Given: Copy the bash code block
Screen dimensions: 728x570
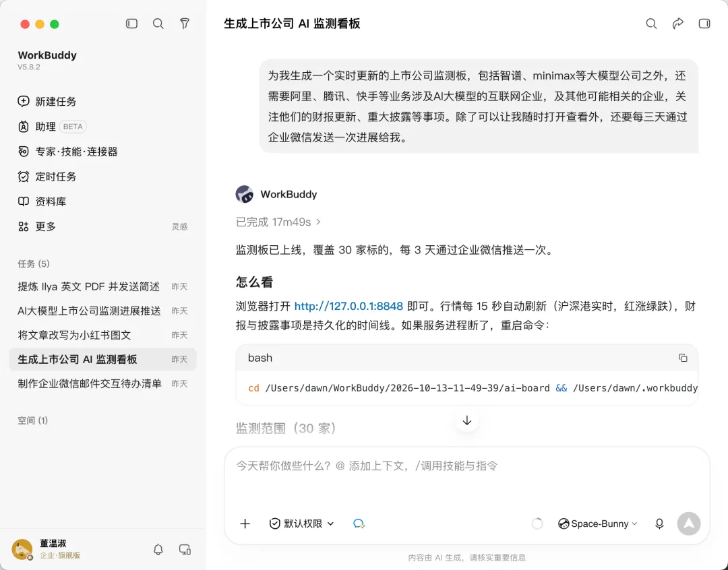Looking at the screenshot, I should point(682,358).
